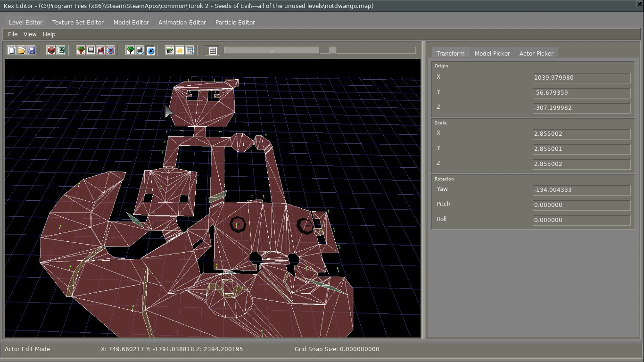Create a new map with the blank page icon
644x362 pixels.
(11, 50)
